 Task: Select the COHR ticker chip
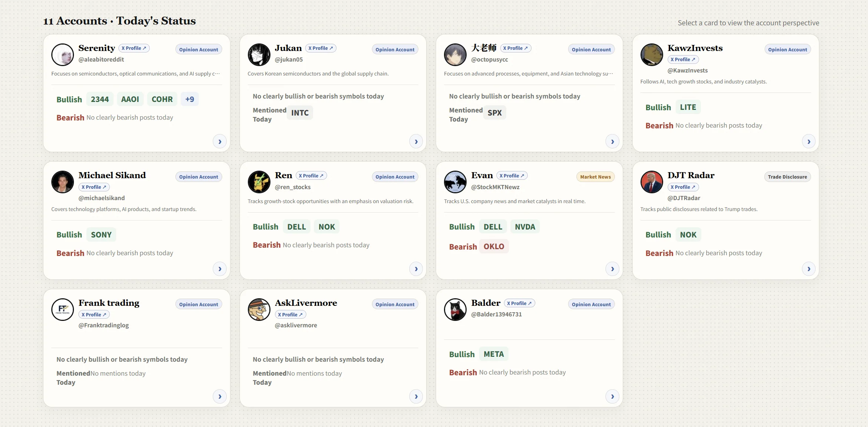(x=162, y=99)
